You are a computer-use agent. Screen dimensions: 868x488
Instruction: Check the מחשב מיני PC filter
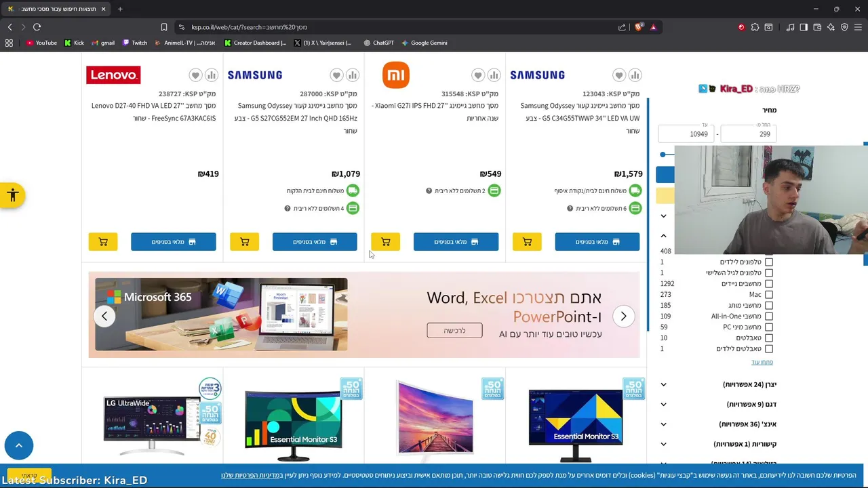[x=769, y=327]
